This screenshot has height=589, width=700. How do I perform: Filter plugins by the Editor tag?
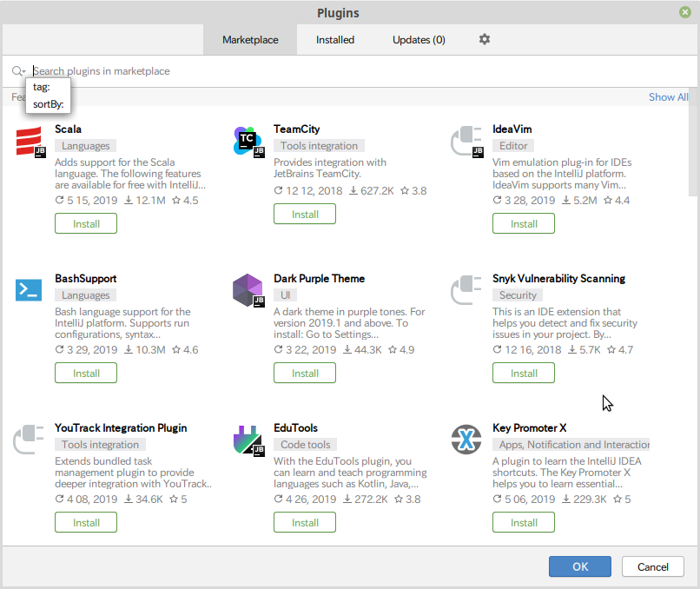pos(512,145)
